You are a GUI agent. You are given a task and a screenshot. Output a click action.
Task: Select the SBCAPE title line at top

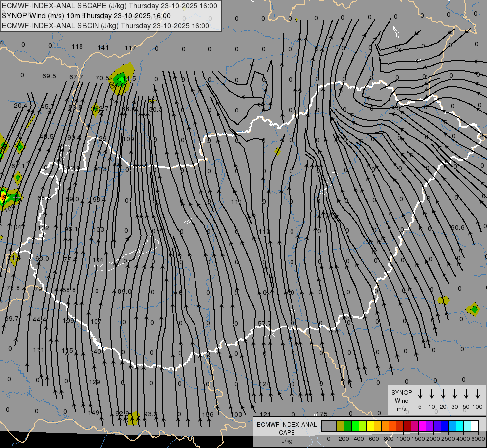click(x=109, y=6)
